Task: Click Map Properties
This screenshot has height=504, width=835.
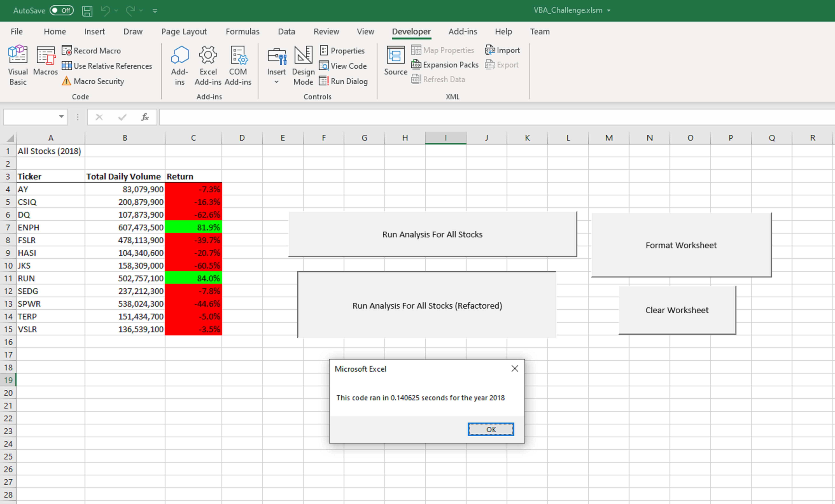Action: pos(443,50)
